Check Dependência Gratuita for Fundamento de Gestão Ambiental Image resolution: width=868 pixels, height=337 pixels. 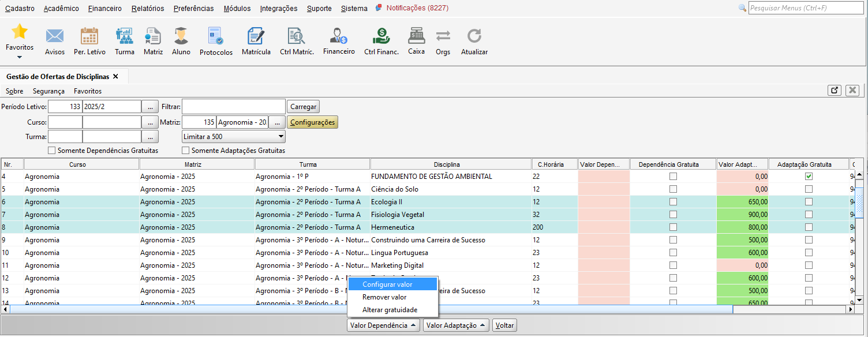tap(673, 177)
